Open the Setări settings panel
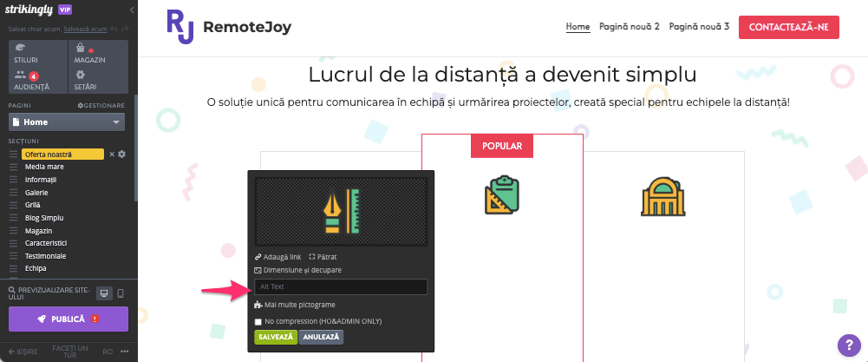The image size is (868, 362). click(x=98, y=81)
